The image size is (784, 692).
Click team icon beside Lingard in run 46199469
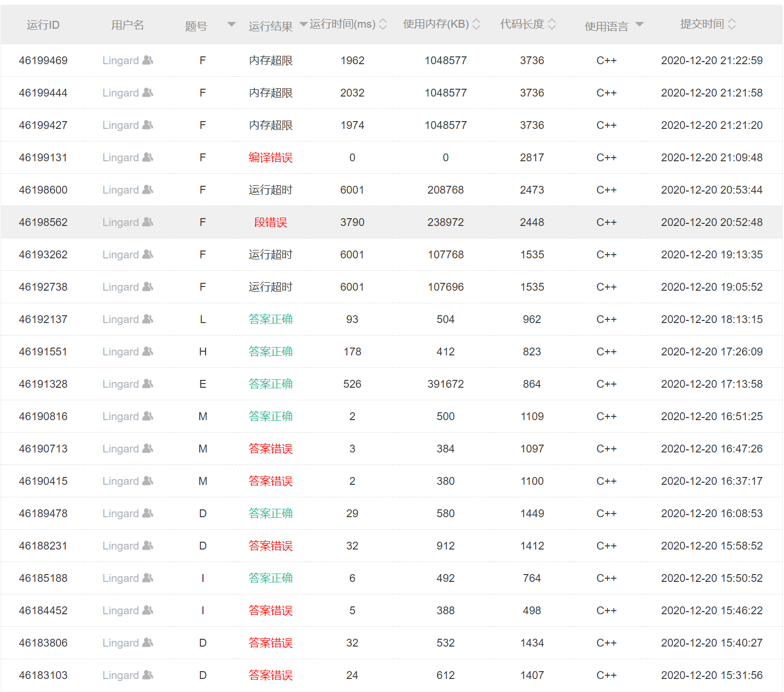[148, 60]
